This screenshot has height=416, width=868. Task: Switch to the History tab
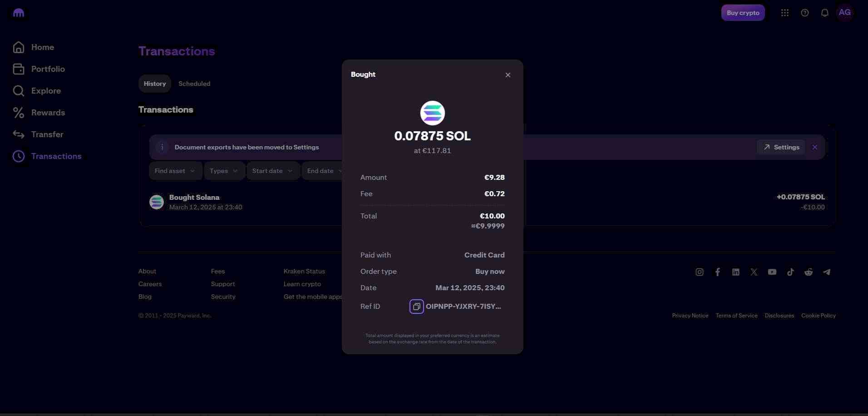(155, 84)
